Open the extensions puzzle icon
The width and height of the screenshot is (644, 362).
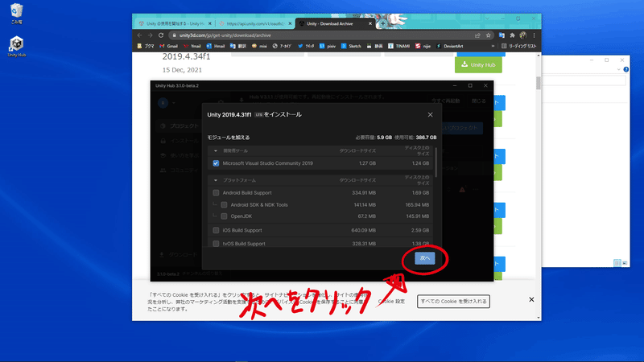[512, 35]
